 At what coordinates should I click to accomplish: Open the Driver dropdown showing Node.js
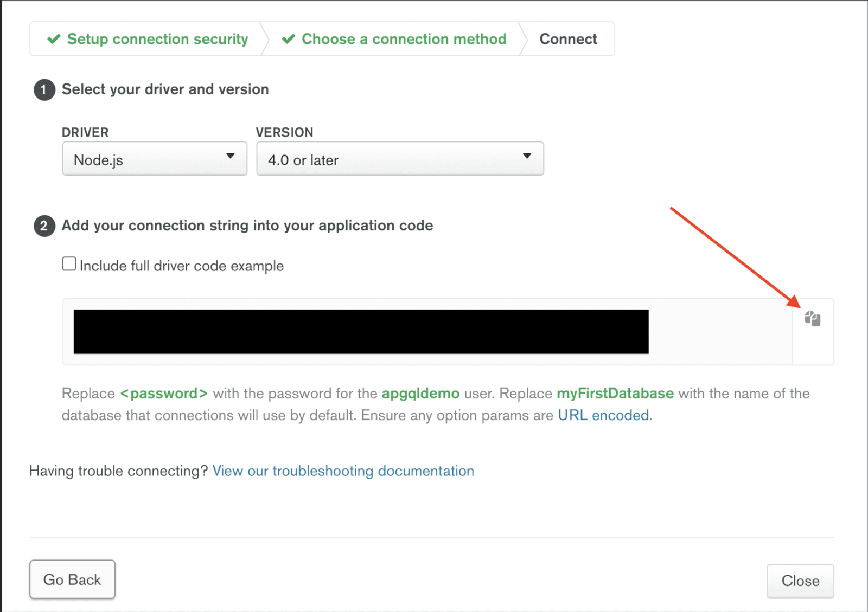pos(155,159)
